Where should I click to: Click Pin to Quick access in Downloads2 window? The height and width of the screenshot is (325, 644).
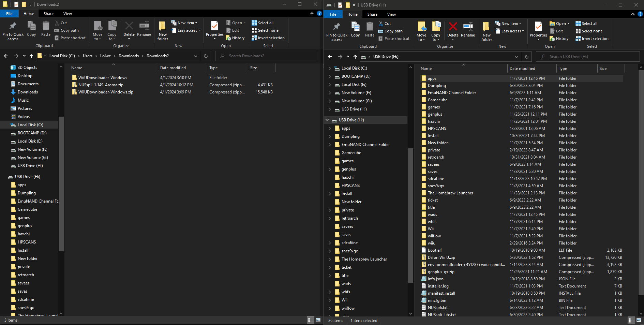[x=13, y=31]
